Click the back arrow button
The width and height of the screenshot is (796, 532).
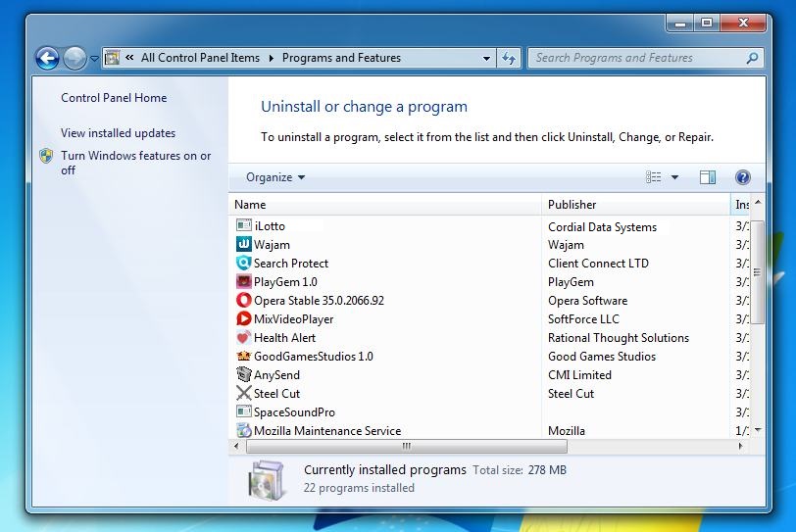47,59
